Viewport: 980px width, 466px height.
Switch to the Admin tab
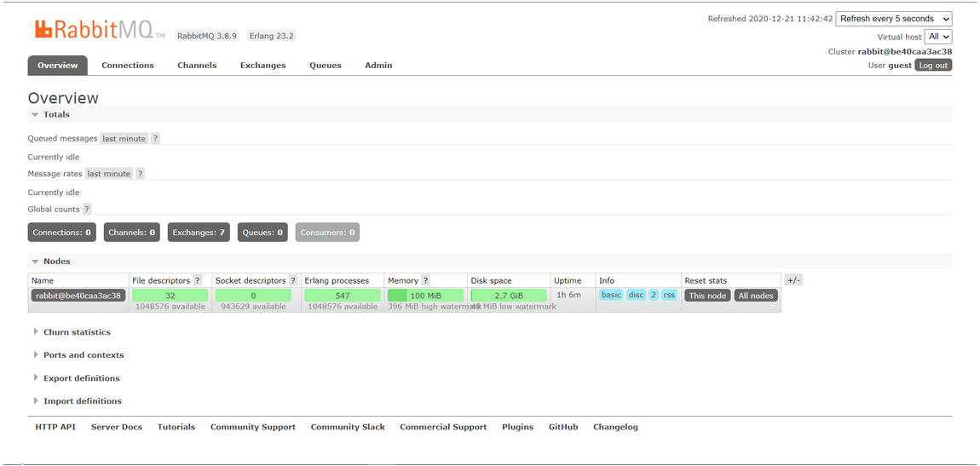click(378, 66)
